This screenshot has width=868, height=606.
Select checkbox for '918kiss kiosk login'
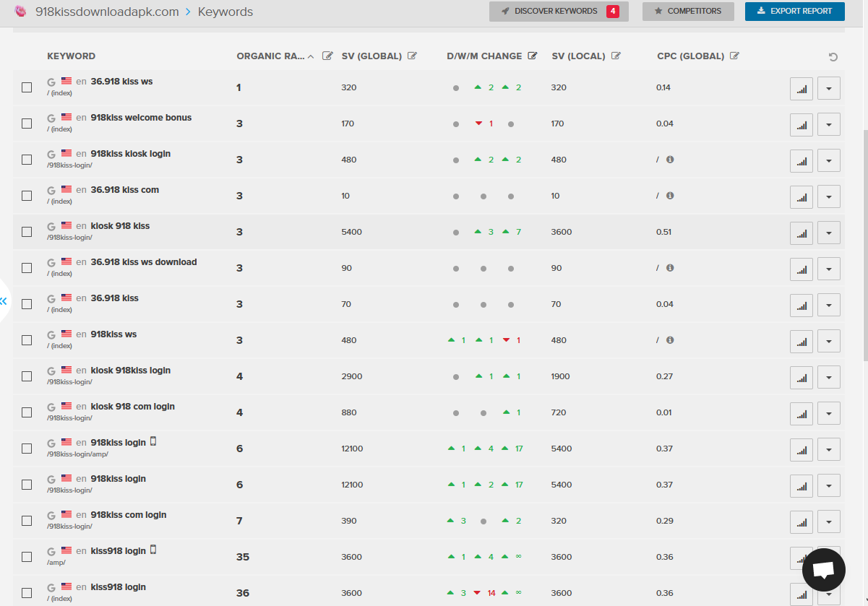pyautogui.click(x=27, y=160)
